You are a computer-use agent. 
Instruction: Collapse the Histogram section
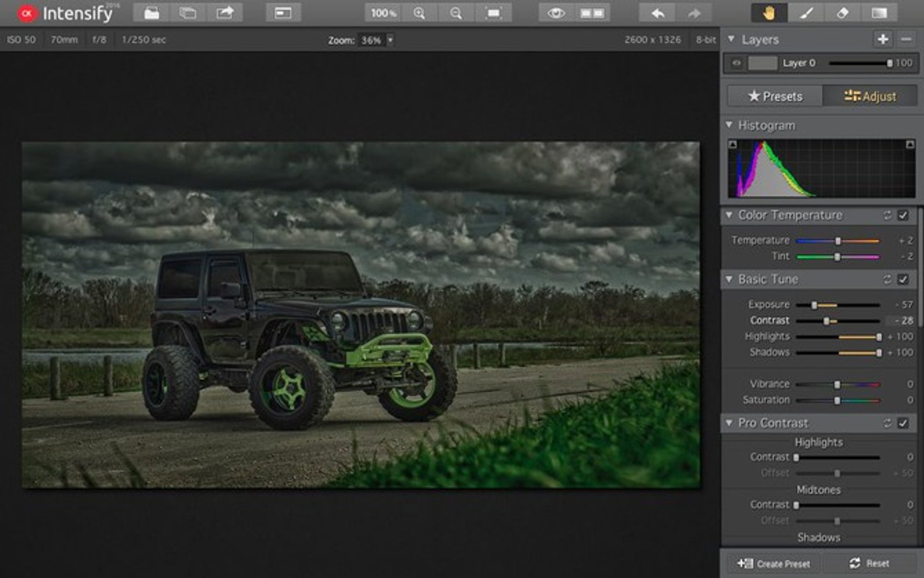pyautogui.click(x=729, y=125)
